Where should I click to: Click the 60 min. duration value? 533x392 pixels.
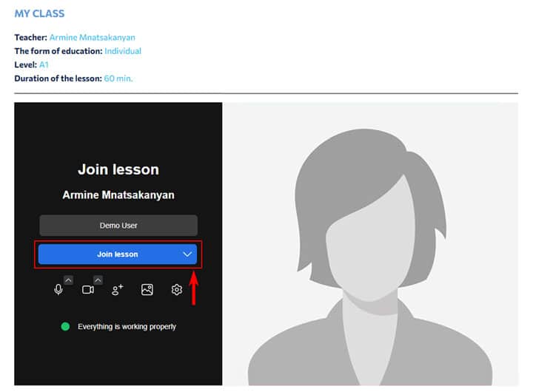[118, 78]
